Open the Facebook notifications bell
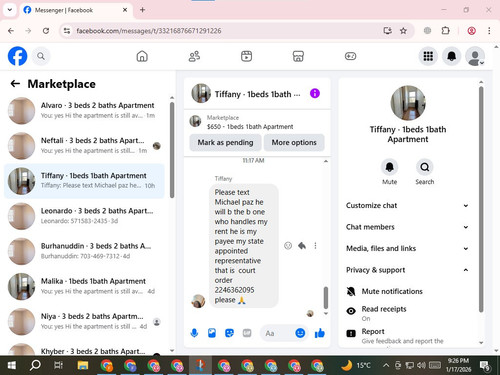The width and height of the screenshot is (500, 375). point(451,56)
